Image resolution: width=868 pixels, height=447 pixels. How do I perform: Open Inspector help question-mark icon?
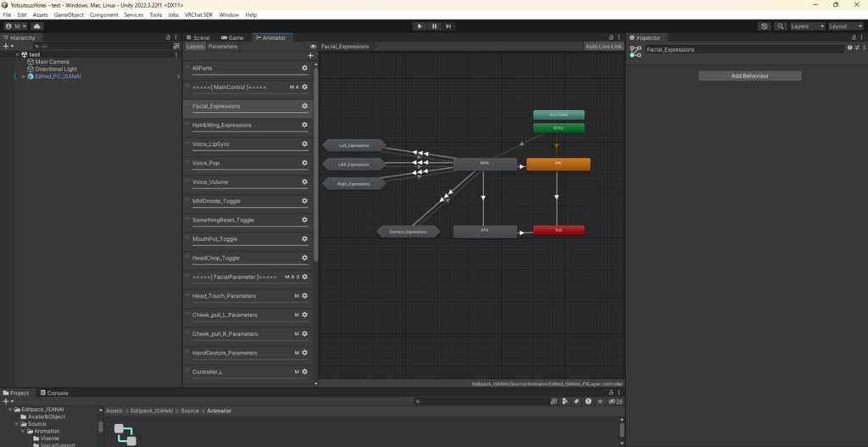(849, 47)
